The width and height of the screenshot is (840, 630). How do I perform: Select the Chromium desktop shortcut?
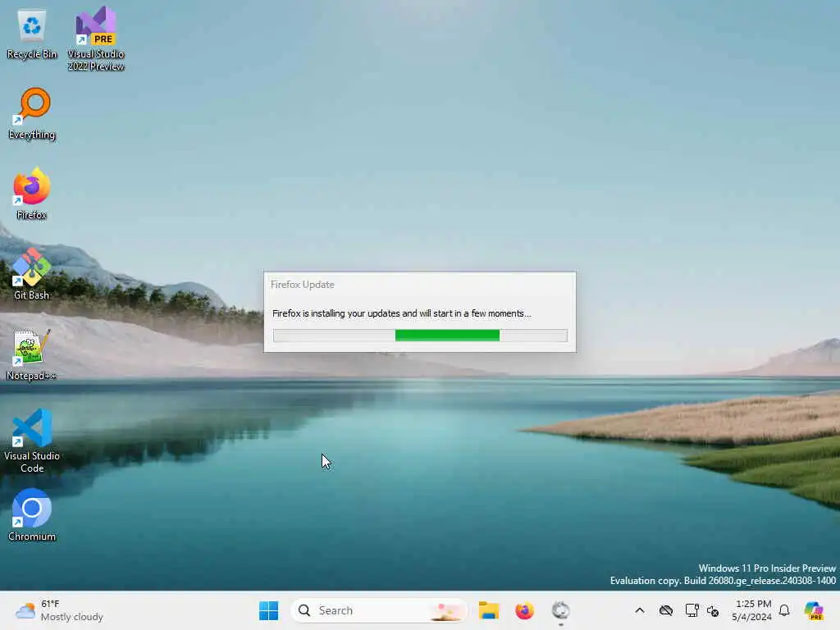(32, 515)
